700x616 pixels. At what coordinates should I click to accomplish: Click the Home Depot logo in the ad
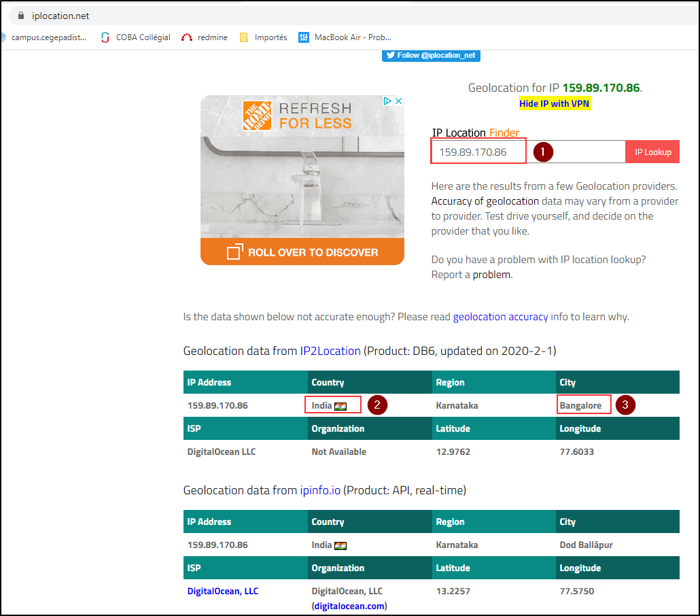tap(257, 116)
